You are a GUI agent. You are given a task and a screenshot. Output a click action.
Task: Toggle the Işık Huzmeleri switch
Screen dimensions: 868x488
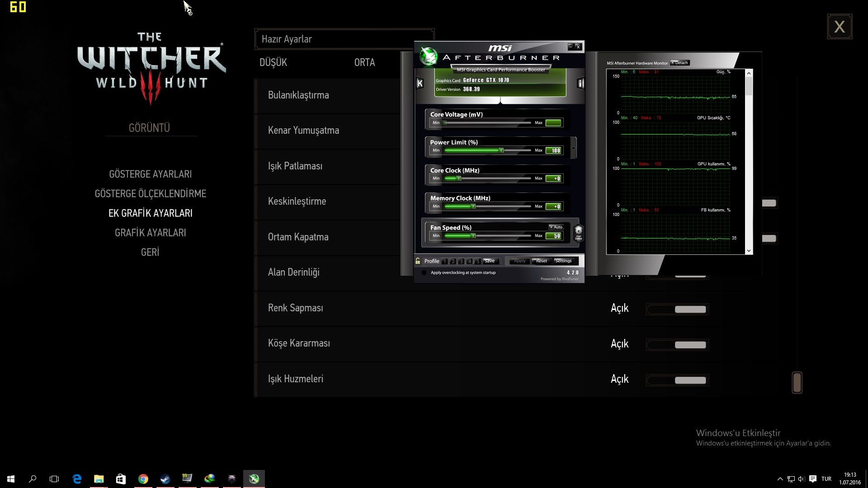pos(677,380)
